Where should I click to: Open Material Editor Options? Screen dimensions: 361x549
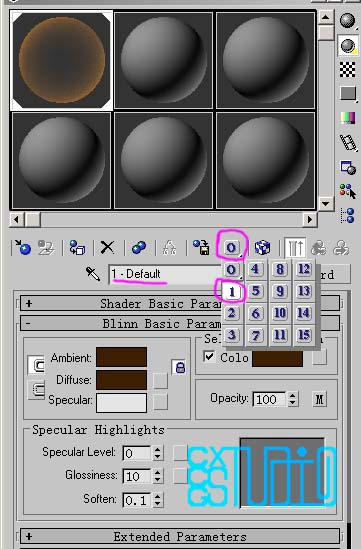point(347,167)
